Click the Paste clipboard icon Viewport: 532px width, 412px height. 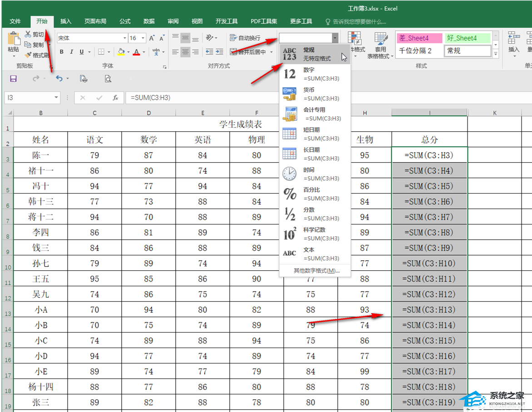tap(14, 39)
